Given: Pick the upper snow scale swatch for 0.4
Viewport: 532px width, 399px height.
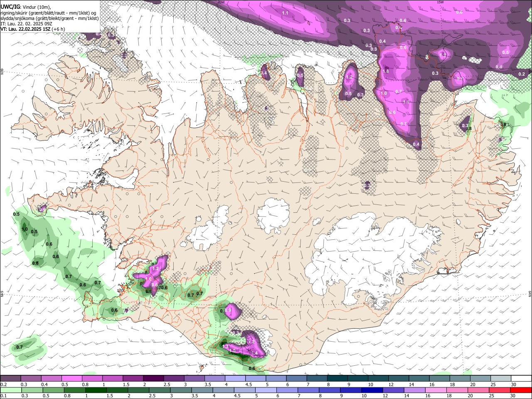Looking at the screenshot, I should [x=51, y=378].
